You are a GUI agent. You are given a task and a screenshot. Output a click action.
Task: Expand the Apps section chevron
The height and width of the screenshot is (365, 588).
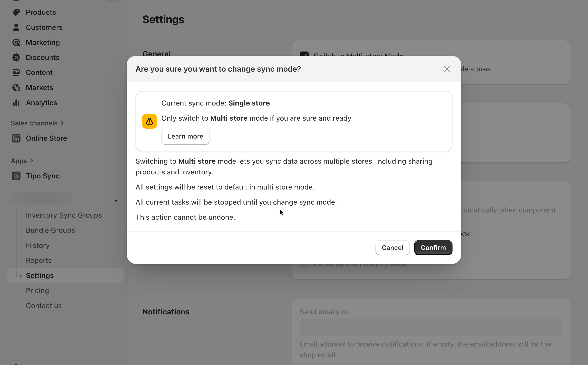[32, 161]
